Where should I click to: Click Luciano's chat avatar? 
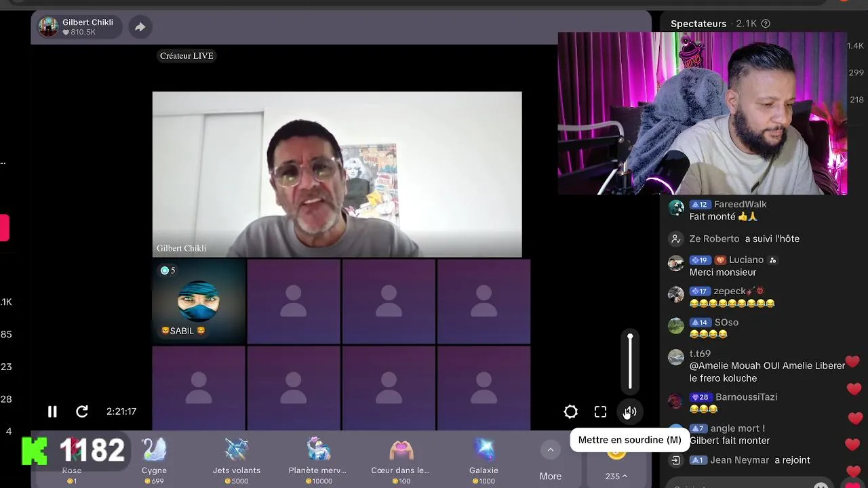(x=676, y=264)
